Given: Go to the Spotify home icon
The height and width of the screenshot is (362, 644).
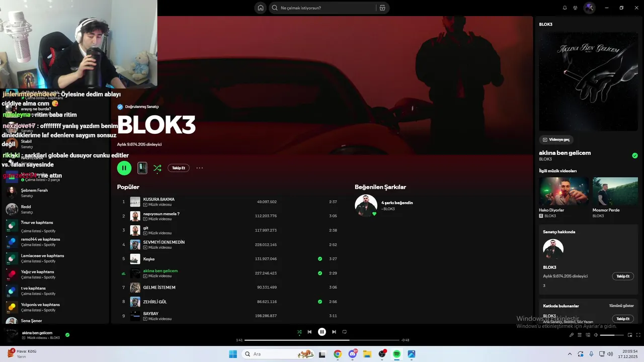Looking at the screenshot, I should coord(260,8).
